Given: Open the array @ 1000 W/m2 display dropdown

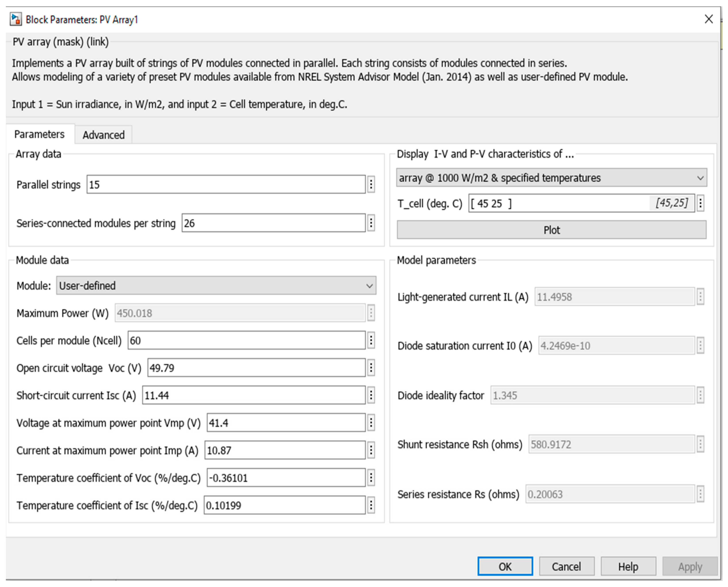Looking at the screenshot, I should pyautogui.click(x=551, y=178).
